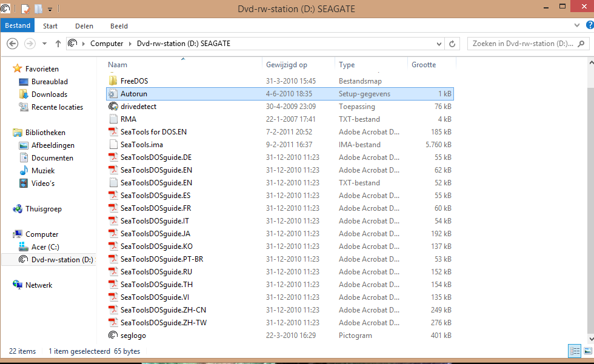Viewport: 594px width, 364px height.
Task: Click the file list scroll up arrow
Action: click(x=590, y=62)
